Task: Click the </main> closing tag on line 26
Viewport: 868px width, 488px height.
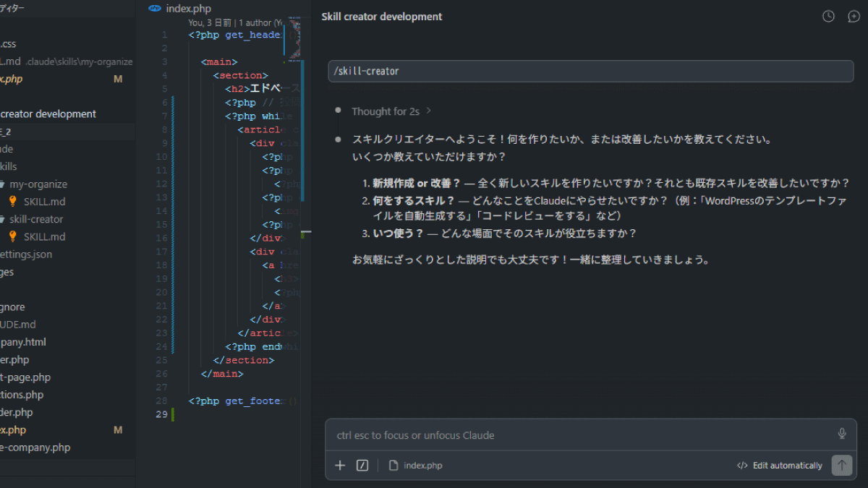Action: coord(222,374)
